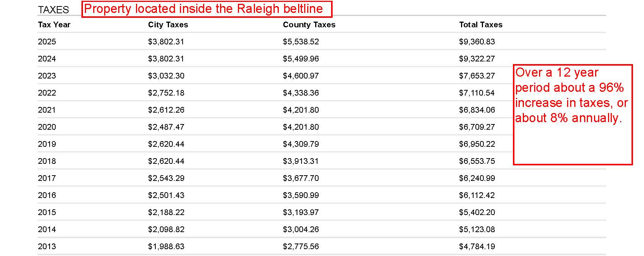Image resolution: width=644 pixels, height=256 pixels.
Task: Click the City Taxes column header
Action: tap(168, 25)
